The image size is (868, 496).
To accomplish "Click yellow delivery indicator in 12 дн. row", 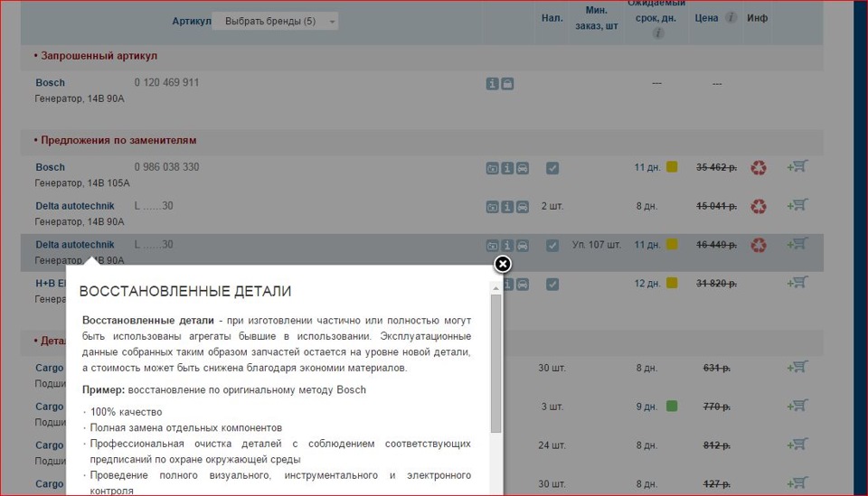I will pos(672,283).
